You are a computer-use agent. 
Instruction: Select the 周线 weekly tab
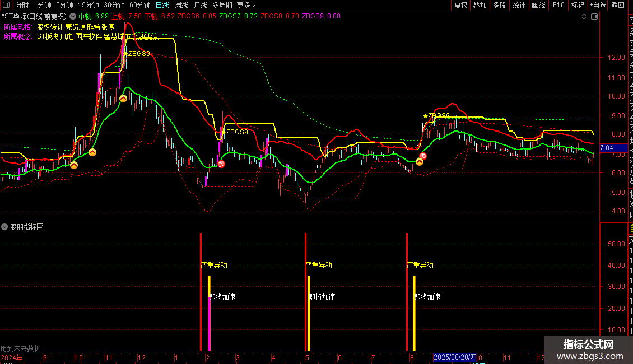181,5
